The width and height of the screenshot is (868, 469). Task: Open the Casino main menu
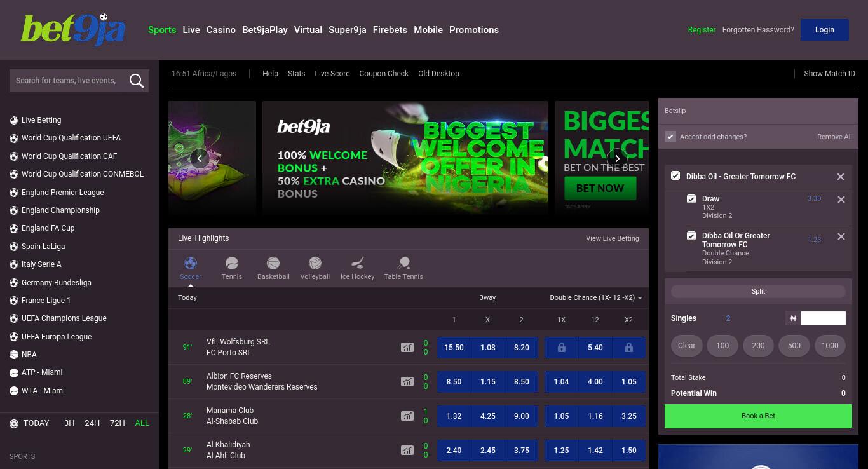(221, 30)
